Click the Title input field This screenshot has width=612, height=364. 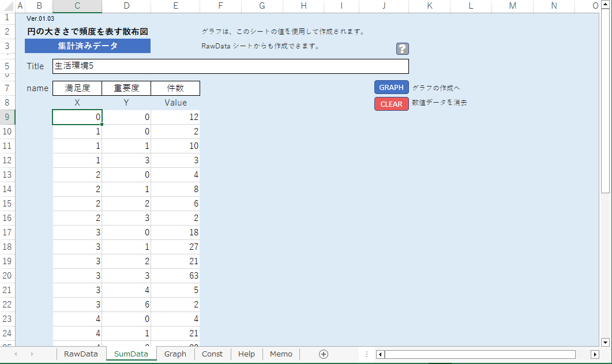(x=230, y=66)
